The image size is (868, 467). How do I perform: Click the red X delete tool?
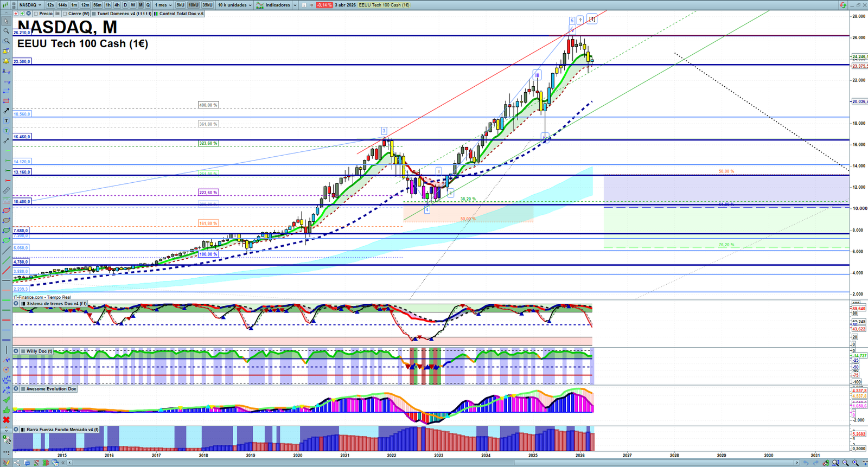6,420
